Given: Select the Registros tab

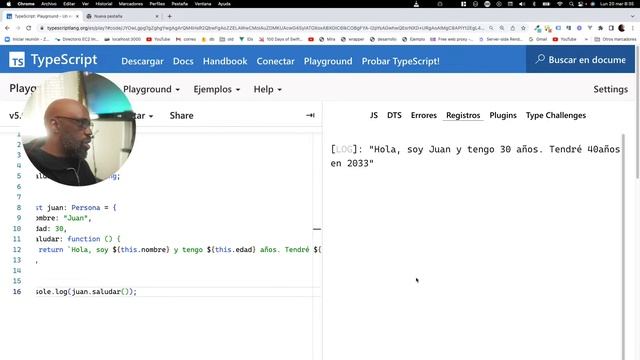Looking at the screenshot, I should 463,116.
